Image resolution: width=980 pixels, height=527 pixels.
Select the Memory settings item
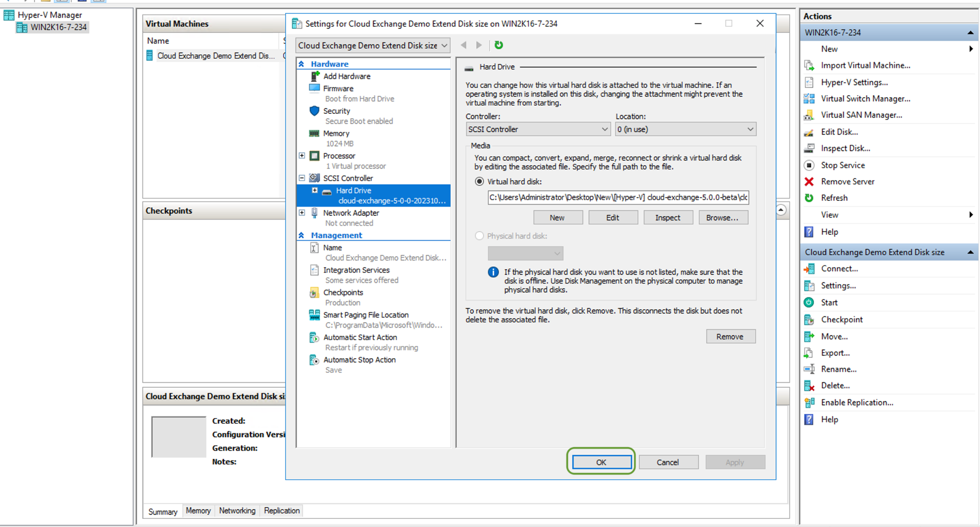click(336, 133)
